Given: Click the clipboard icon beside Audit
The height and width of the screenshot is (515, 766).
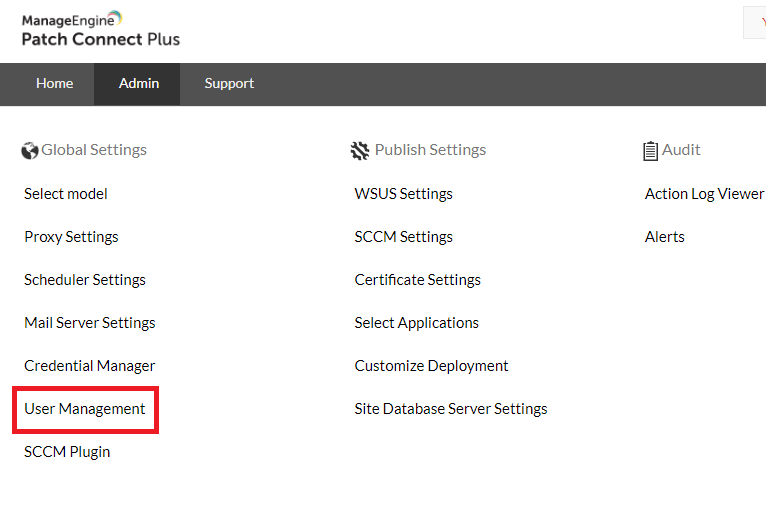Looking at the screenshot, I should point(651,151).
